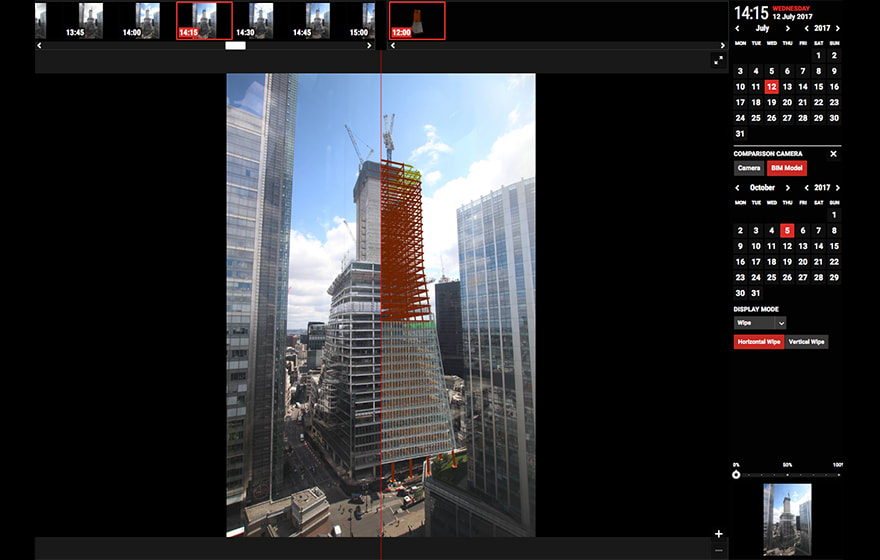Image resolution: width=880 pixels, height=560 pixels.
Task: Close the Comparison Camera panel
Action: [x=833, y=154]
